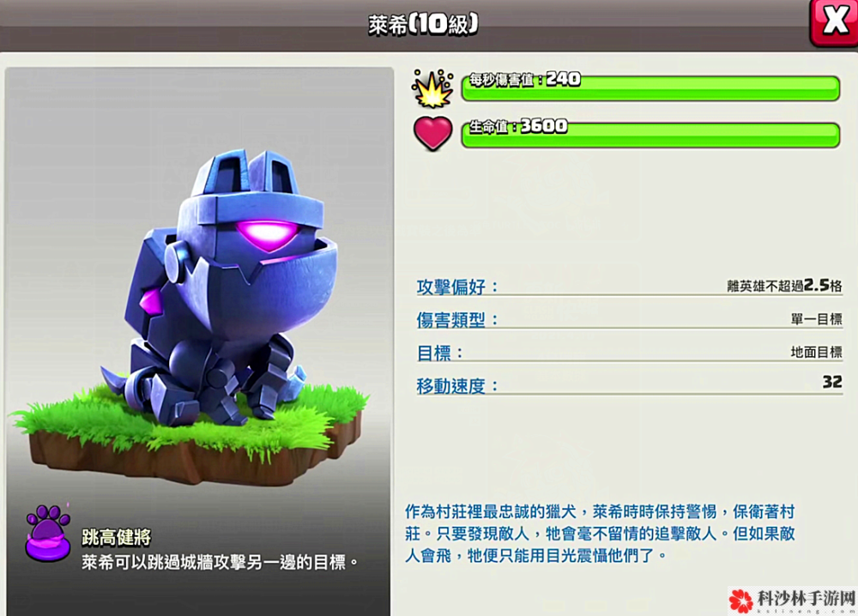Select the 攻擊偏好 stat row
Screen dimensions: 858x616
[x=629, y=286]
